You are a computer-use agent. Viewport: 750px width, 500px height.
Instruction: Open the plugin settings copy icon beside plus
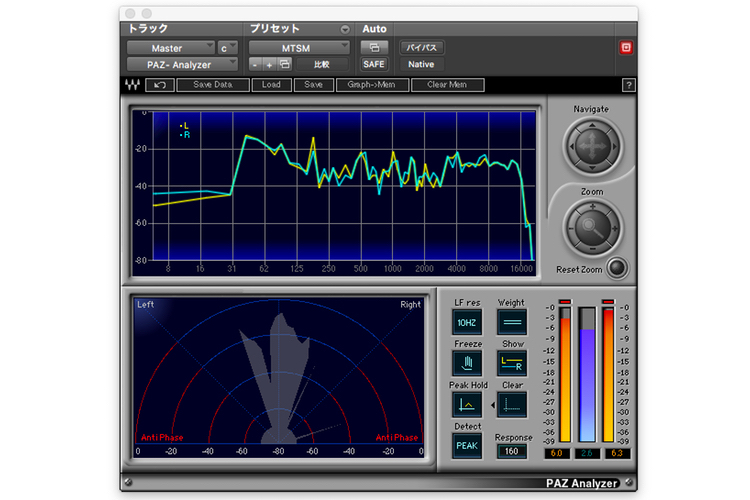[x=285, y=64]
